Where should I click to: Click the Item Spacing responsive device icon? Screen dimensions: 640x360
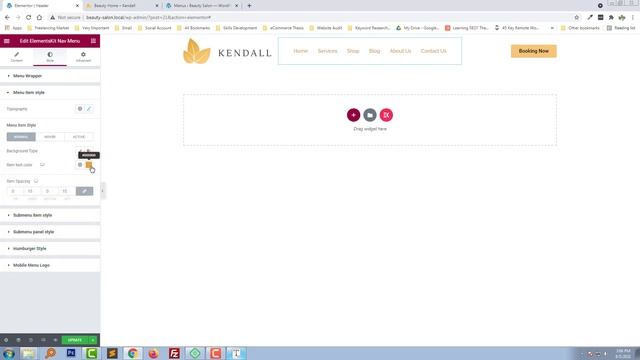click(x=36, y=181)
